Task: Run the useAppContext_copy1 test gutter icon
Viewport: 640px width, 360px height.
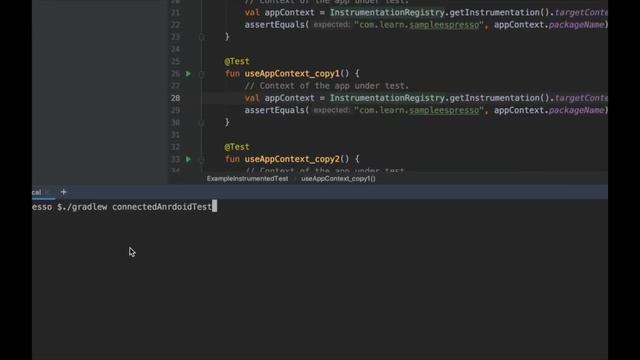Action: coord(188,74)
